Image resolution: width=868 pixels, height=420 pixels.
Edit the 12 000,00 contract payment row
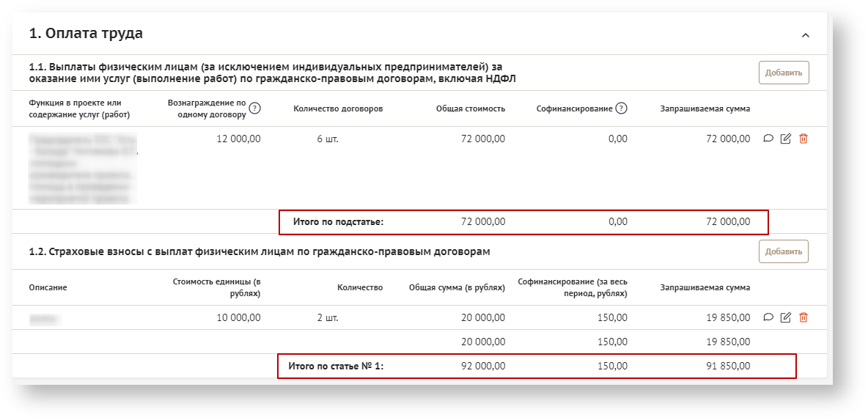point(786,139)
